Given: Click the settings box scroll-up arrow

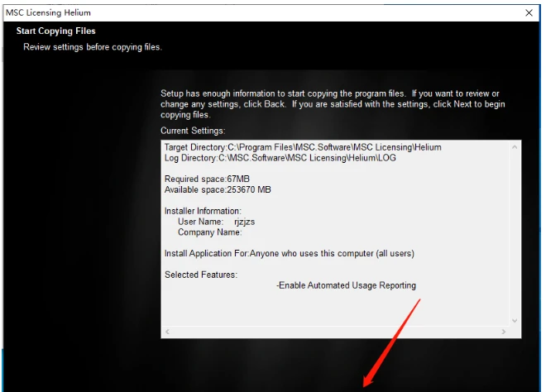Looking at the screenshot, I should point(515,147).
